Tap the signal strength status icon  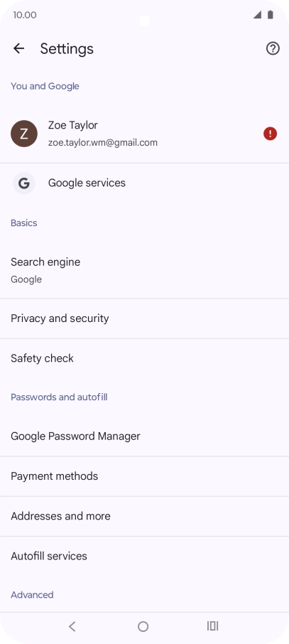coord(257,15)
